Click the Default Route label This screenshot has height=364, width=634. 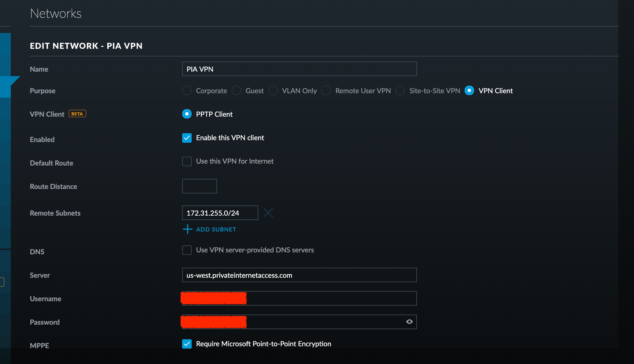pos(51,163)
